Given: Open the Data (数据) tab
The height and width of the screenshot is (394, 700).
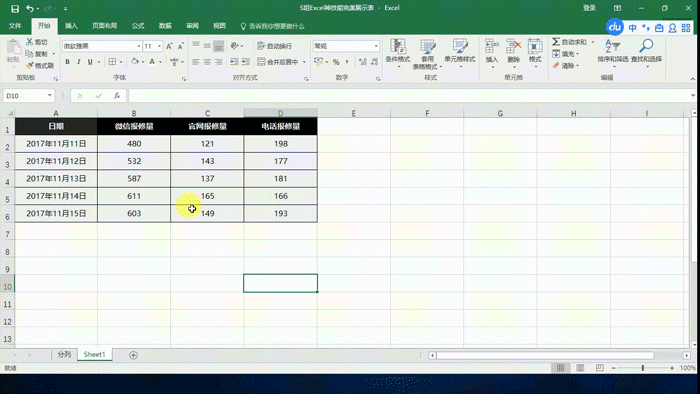Looking at the screenshot, I should (165, 26).
